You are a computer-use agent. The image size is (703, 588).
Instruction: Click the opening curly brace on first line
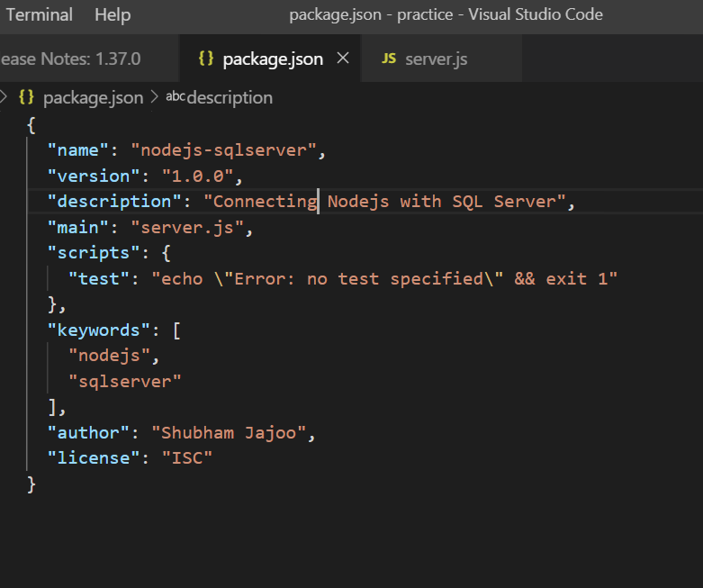pos(32,125)
